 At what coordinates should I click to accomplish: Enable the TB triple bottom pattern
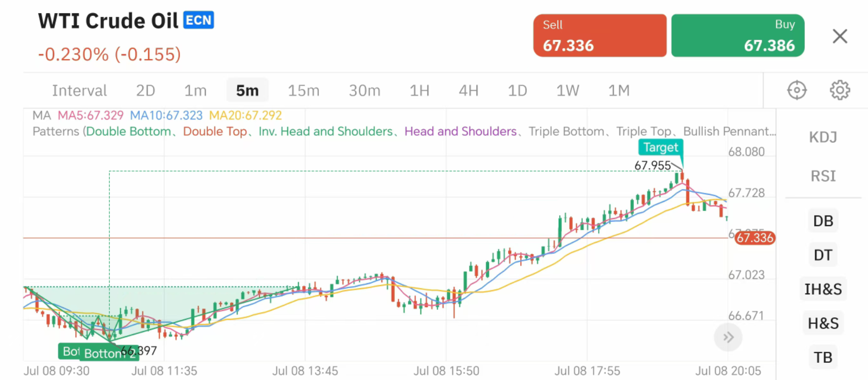click(823, 357)
